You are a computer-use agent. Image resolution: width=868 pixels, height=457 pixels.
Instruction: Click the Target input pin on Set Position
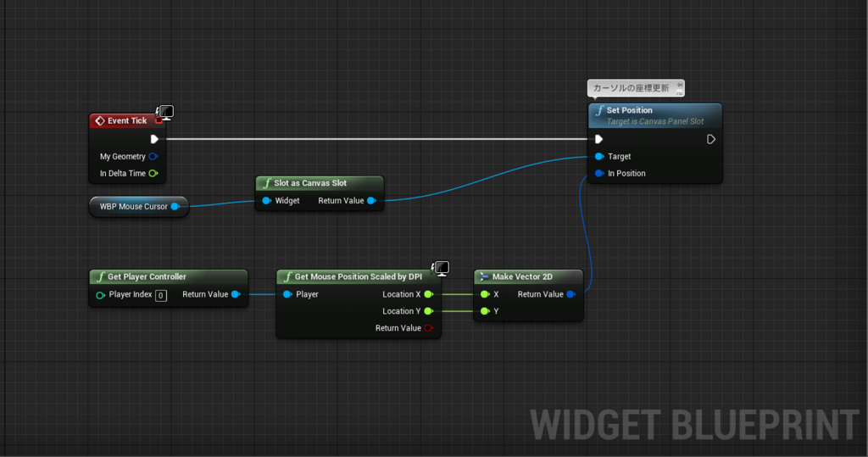tap(599, 157)
